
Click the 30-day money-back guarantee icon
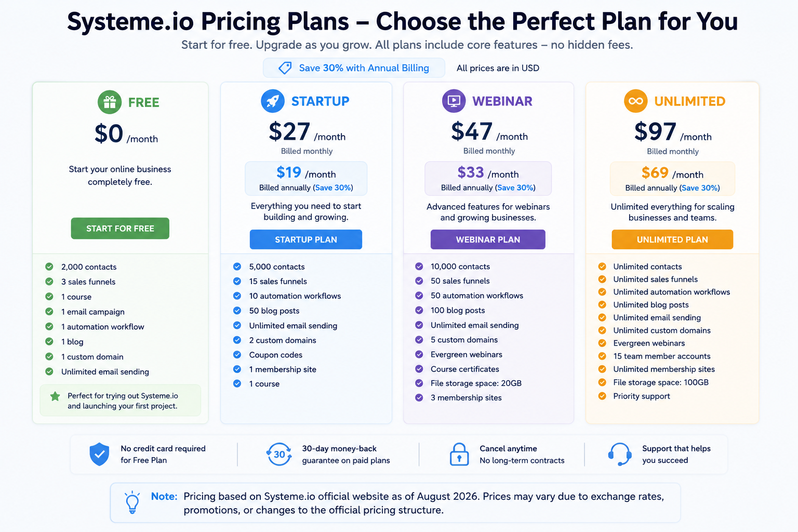pyautogui.click(x=279, y=454)
